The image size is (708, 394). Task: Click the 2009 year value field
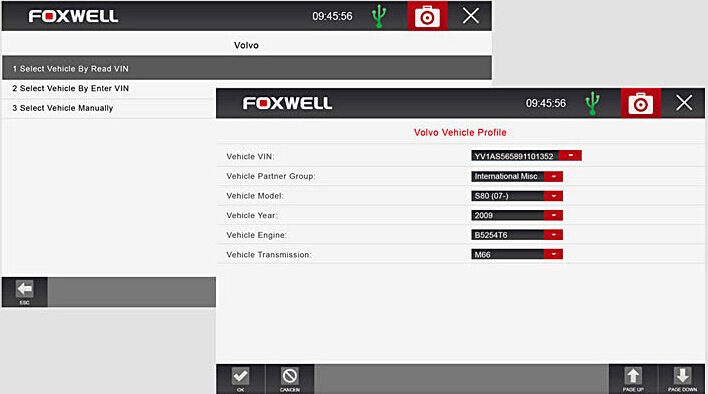(508, 215)
